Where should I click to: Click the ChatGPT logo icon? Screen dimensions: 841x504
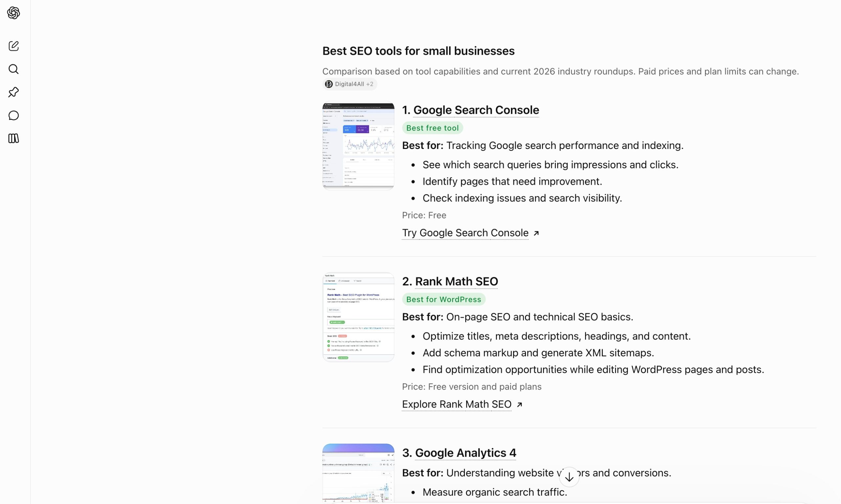pyautogui.click(x=13, y=13)
